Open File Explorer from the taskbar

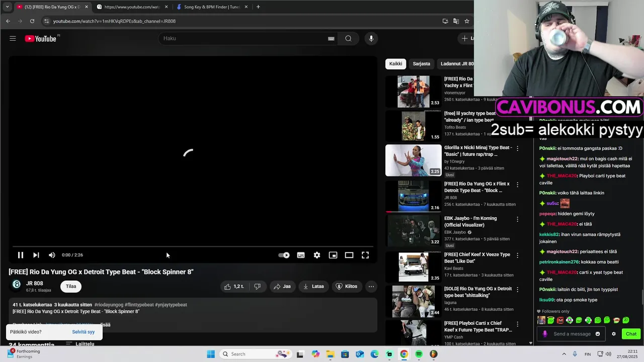pos(330,354)
